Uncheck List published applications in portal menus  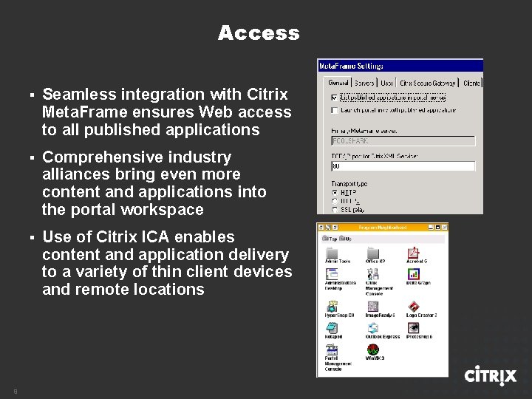(x=335, y=98)
